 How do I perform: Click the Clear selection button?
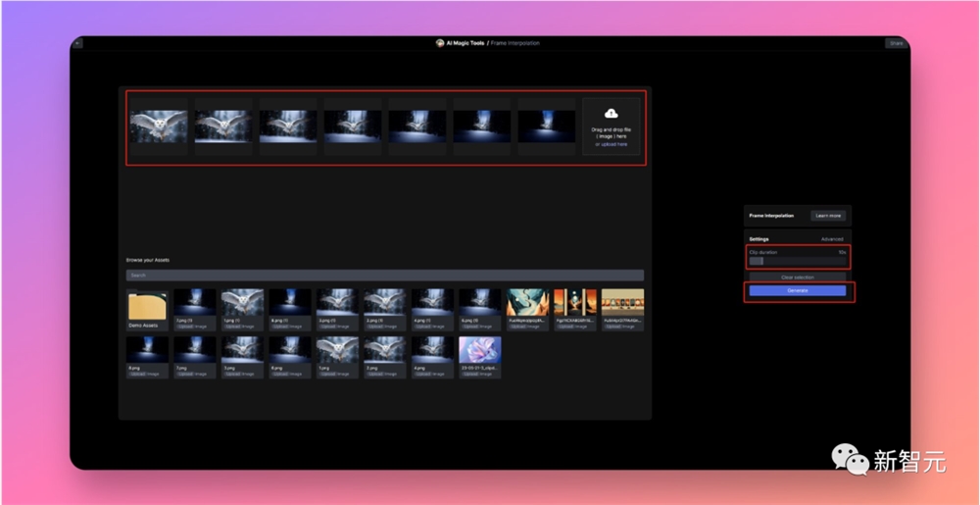pos(798,277)
